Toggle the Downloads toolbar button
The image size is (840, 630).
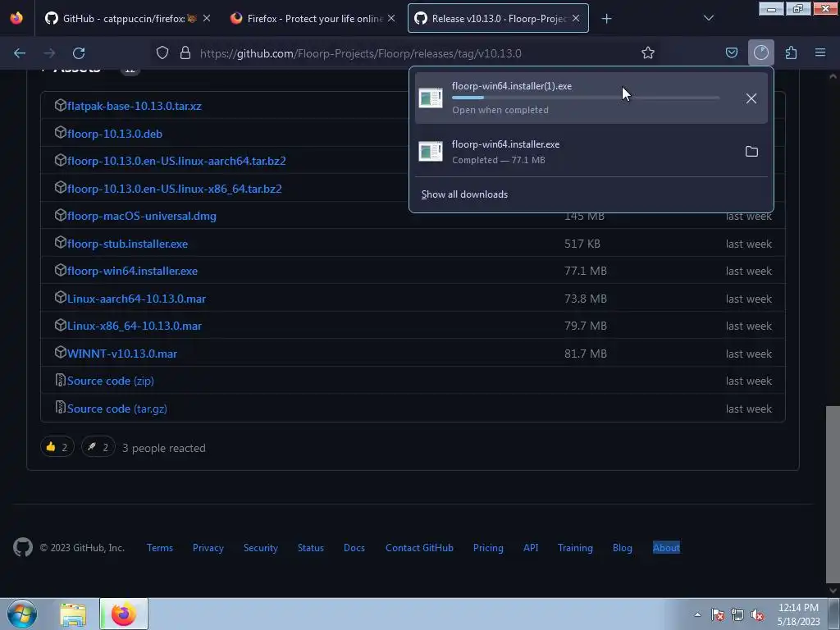point(760,52)
